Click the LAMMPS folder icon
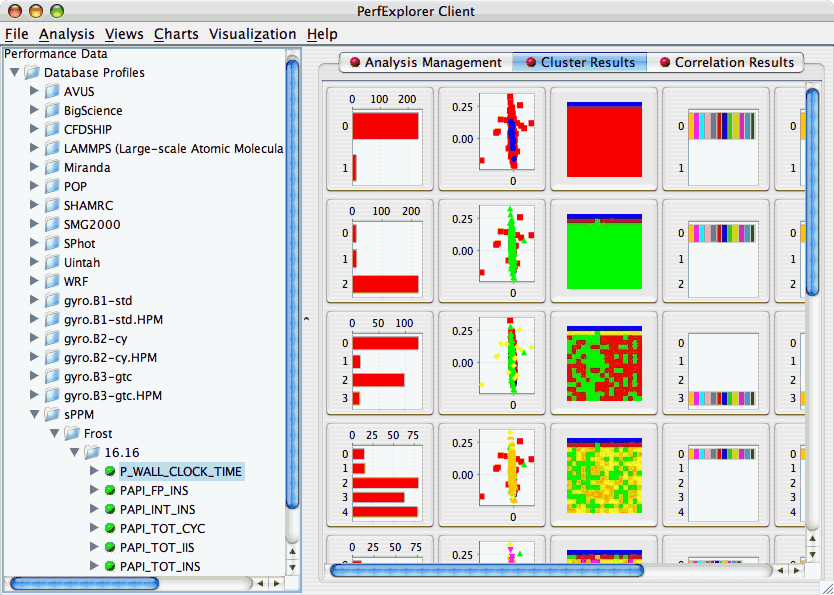 (x=52, y=149)
